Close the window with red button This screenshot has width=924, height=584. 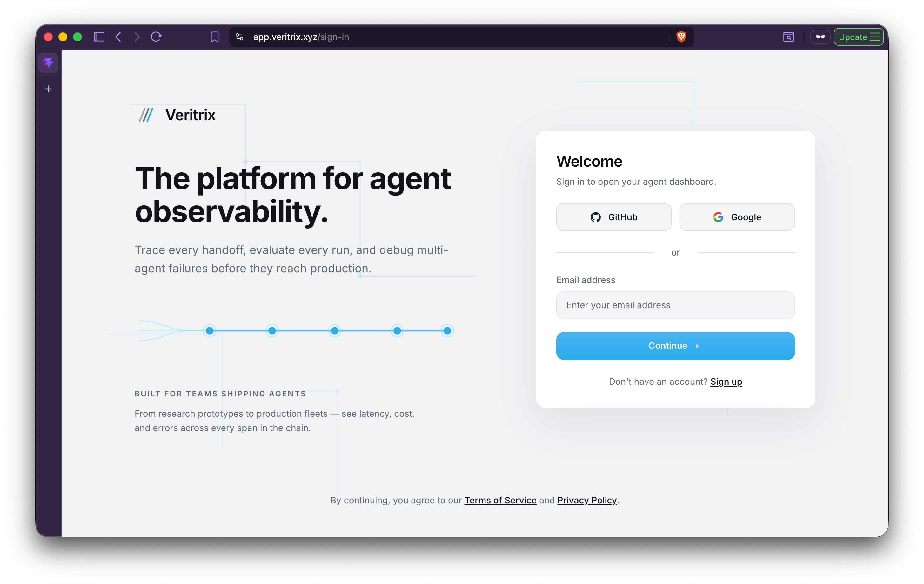[x=48, y=37]
